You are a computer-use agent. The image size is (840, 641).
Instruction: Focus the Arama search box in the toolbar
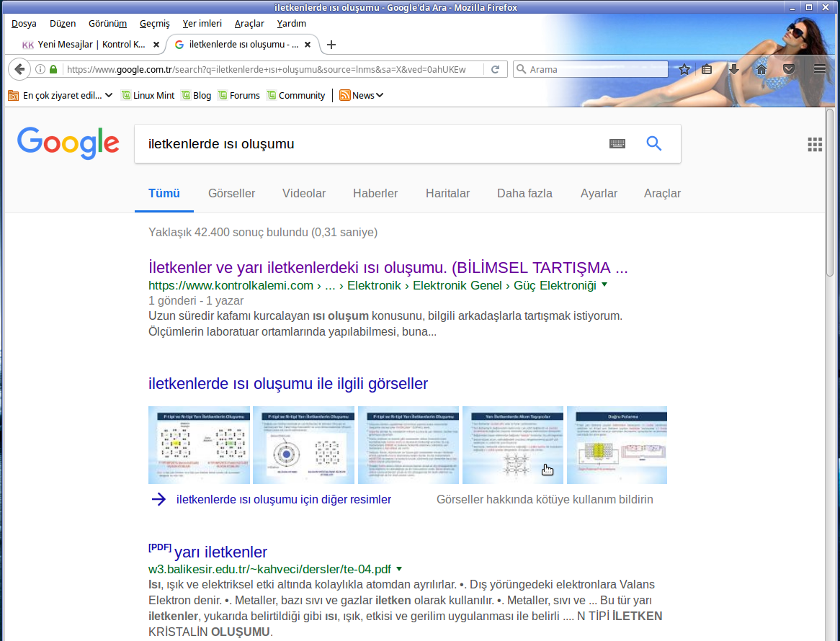[590, 69]
